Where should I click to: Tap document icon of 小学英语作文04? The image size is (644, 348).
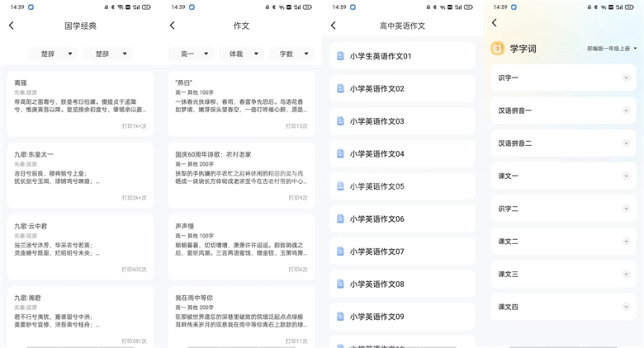340,153
